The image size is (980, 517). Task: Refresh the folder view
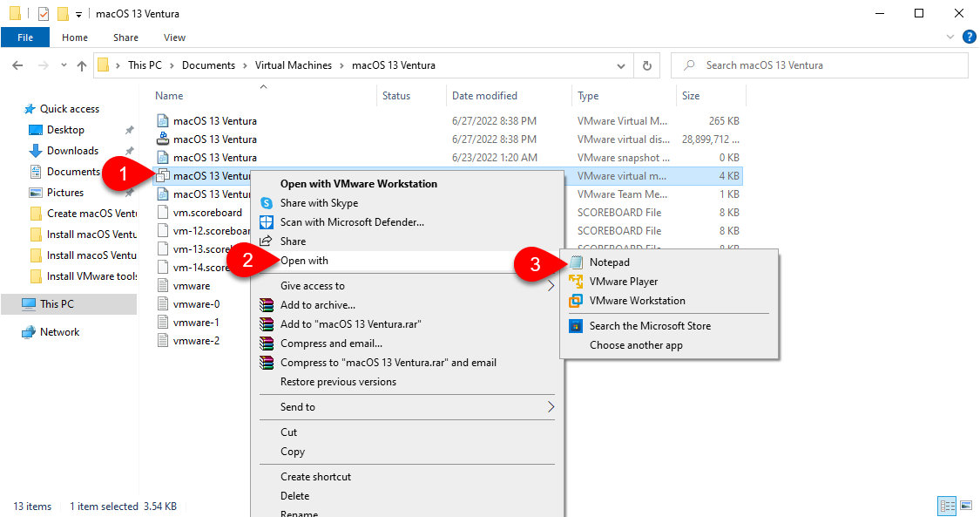(x=647, y=65)
